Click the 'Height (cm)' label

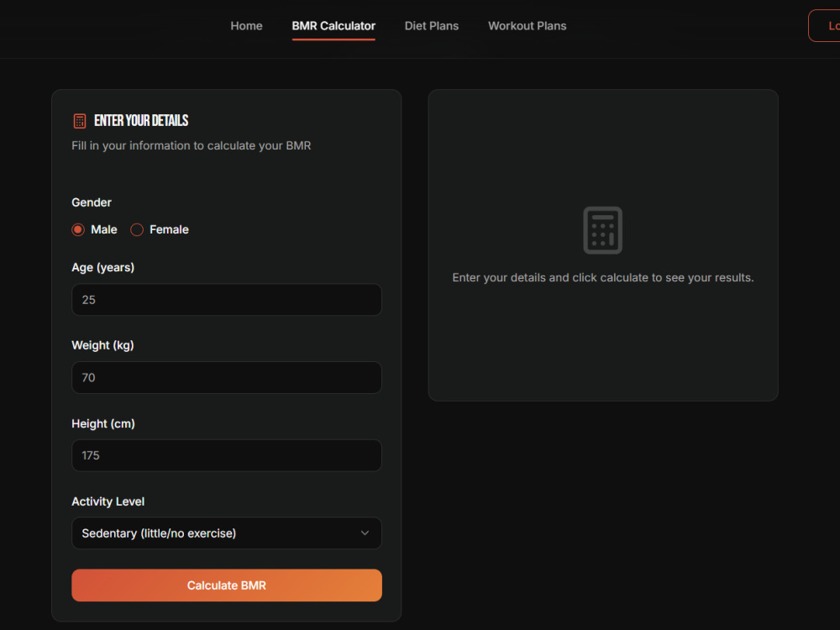point(103,423)
